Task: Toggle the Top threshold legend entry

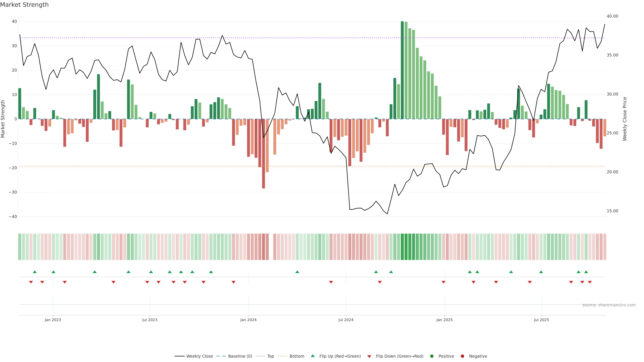Action: tap(271, 356)
